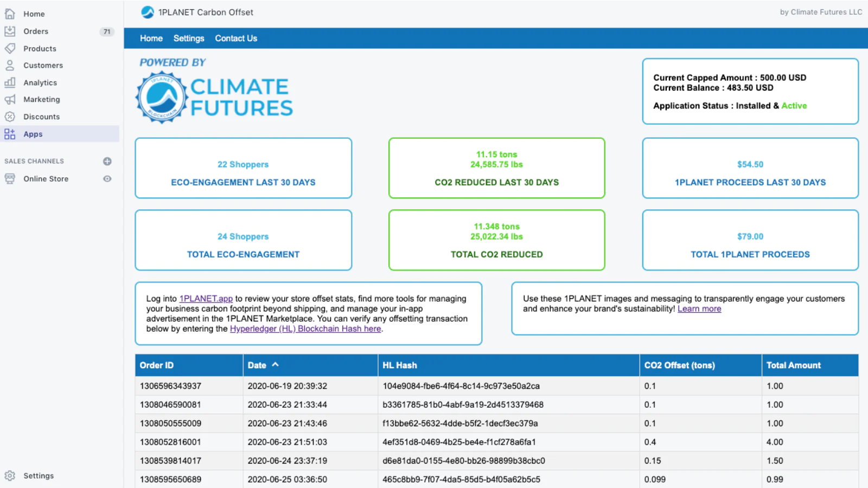Click order ID 1308539814017
The width and height of the screenshot is (868, 488).
pos(170,461)
